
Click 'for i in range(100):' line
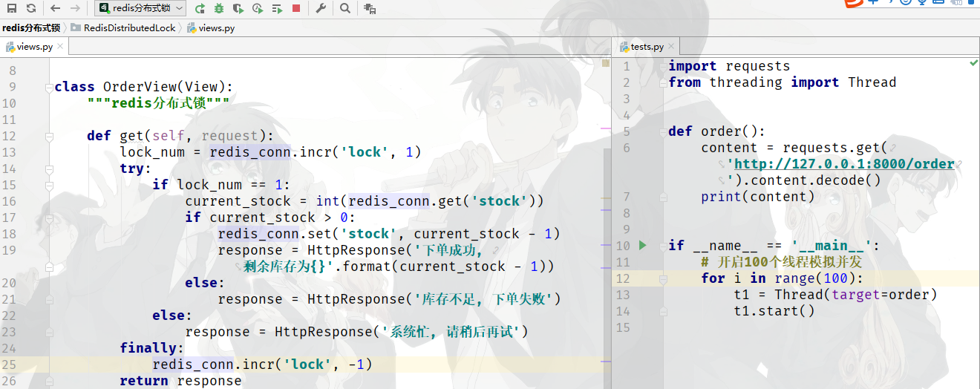(783, 278)
